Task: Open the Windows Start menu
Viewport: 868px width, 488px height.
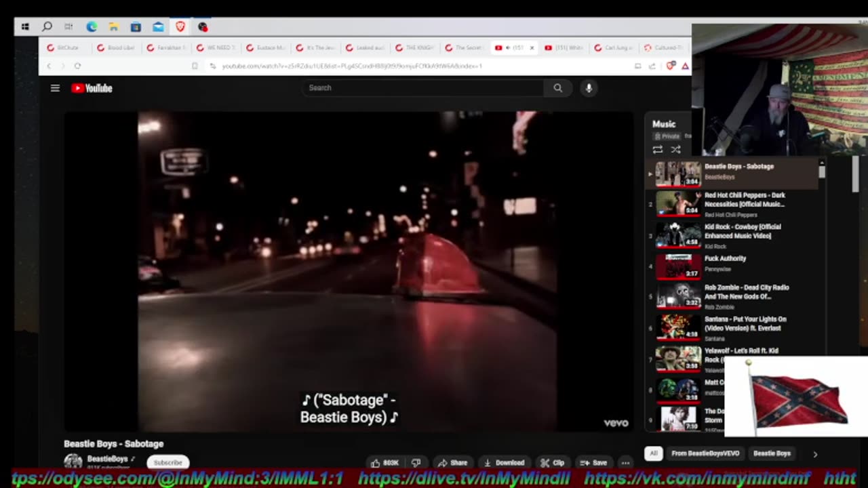Action: pos(25,27)
